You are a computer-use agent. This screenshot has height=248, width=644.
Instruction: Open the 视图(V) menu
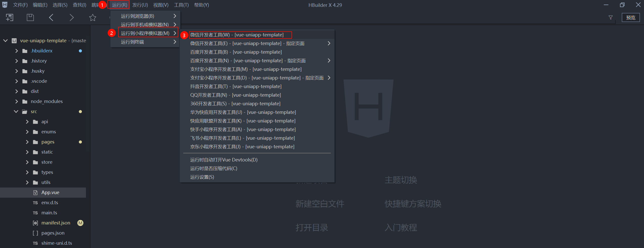(x=161, y=5)
